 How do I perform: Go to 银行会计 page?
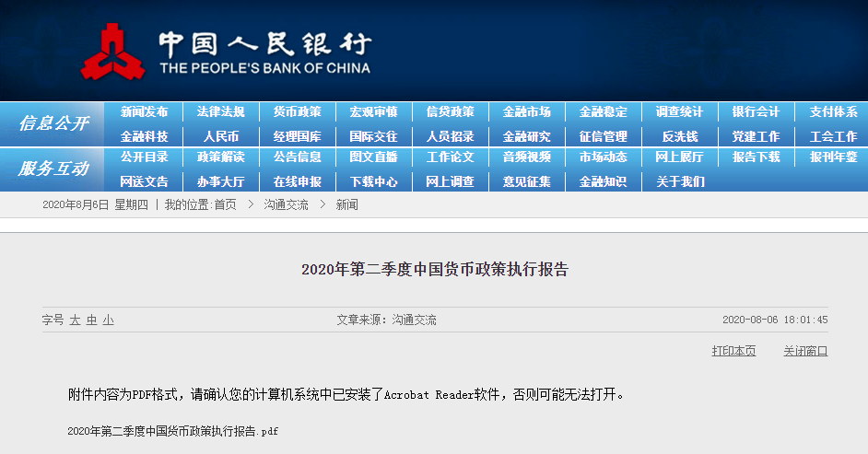click(x=756, y=111)
